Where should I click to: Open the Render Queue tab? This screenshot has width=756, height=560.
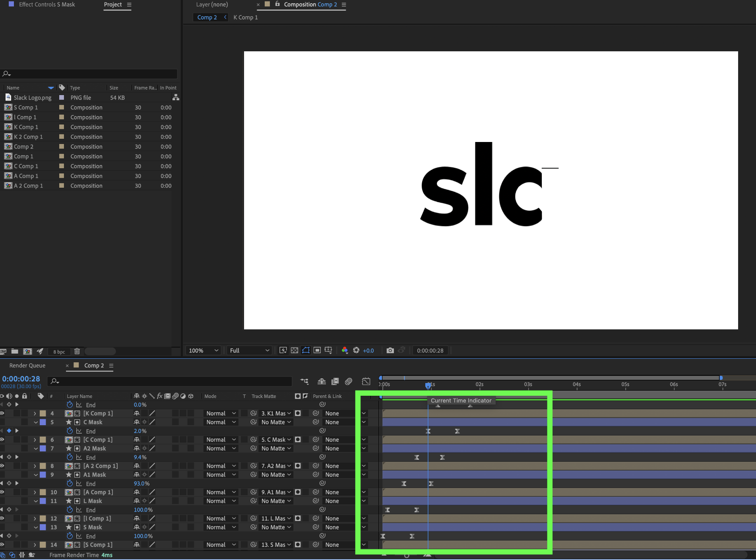click(27, 365)
